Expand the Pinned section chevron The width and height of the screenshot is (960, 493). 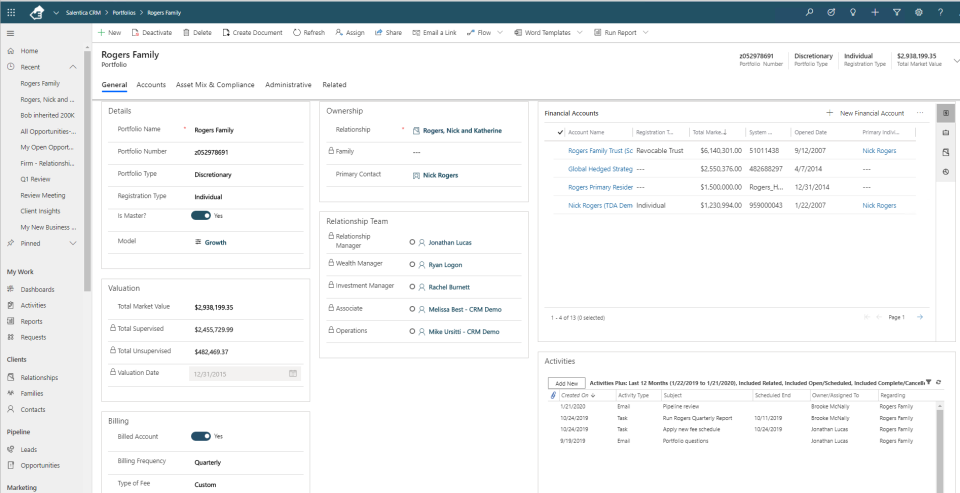73,243
